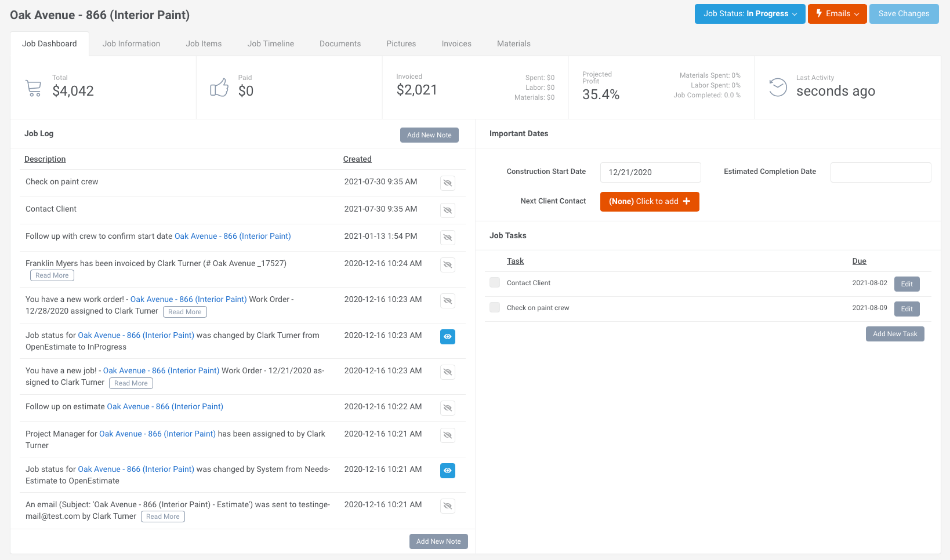Hide the NeedsEstimate to OpenEstimate status note

click(447, 471)
